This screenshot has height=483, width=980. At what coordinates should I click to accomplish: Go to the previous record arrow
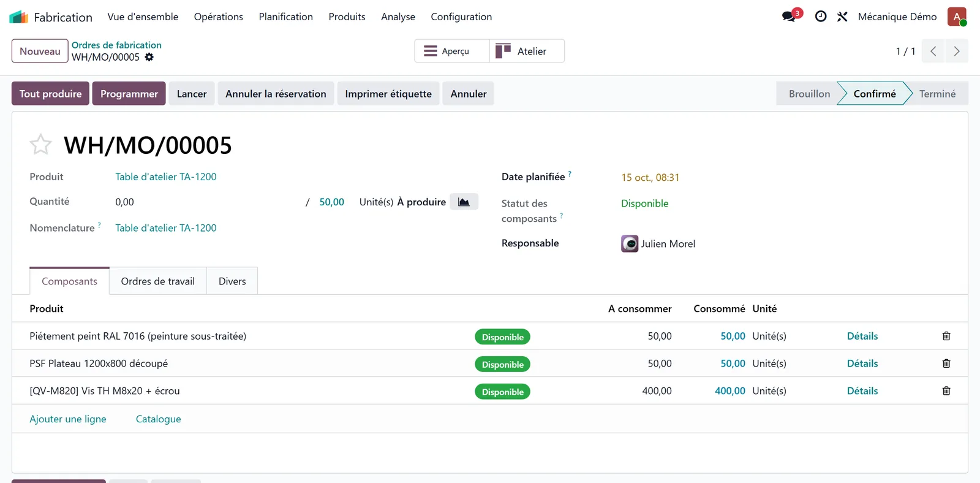[x=933, y=51]
